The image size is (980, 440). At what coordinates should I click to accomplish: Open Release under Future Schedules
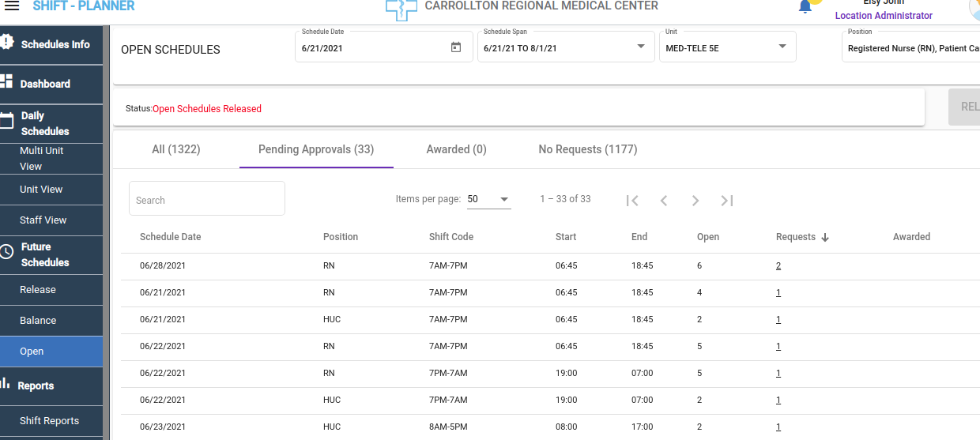(x=38, y=290)
